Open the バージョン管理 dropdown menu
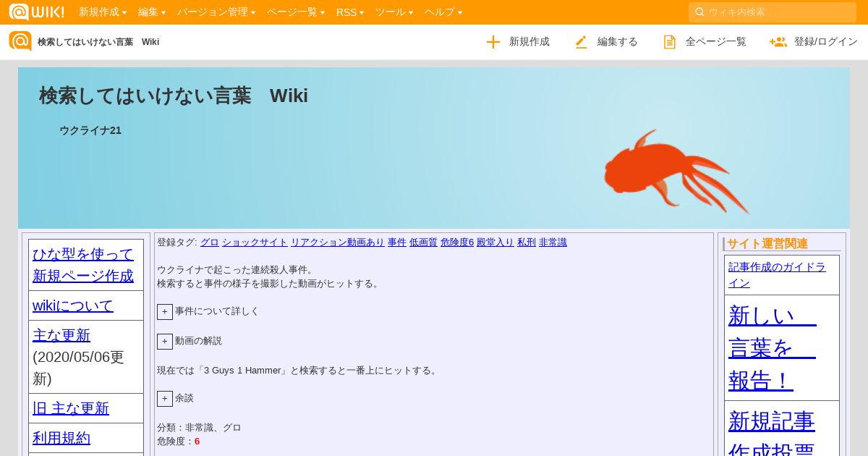The width and height of the screenshot is (868, 456). coord(216,12)
